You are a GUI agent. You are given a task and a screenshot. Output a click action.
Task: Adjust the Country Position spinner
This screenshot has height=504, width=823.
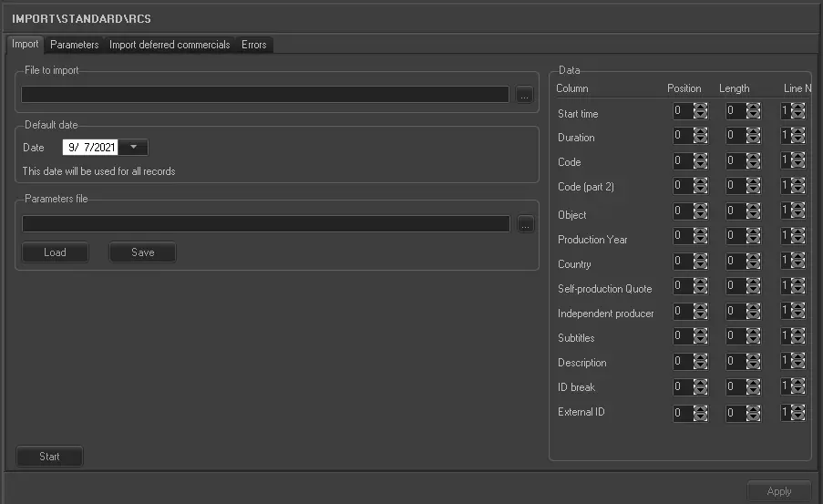pyautogui.click(x=700, y=262)
